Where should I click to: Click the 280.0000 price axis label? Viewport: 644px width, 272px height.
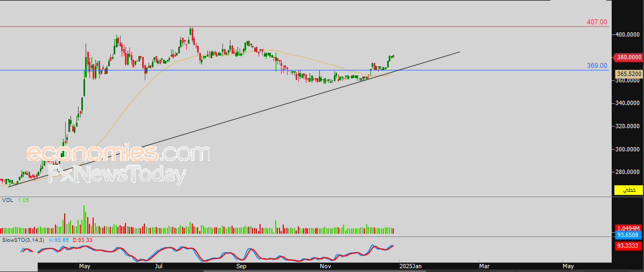pos(628,172)
